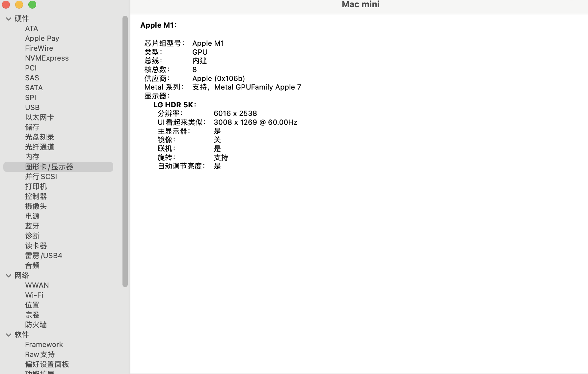Image resolution: width=588 pixels, height=374 pixels.
Task: Select ATA in the sidebar
Action: 32,29
